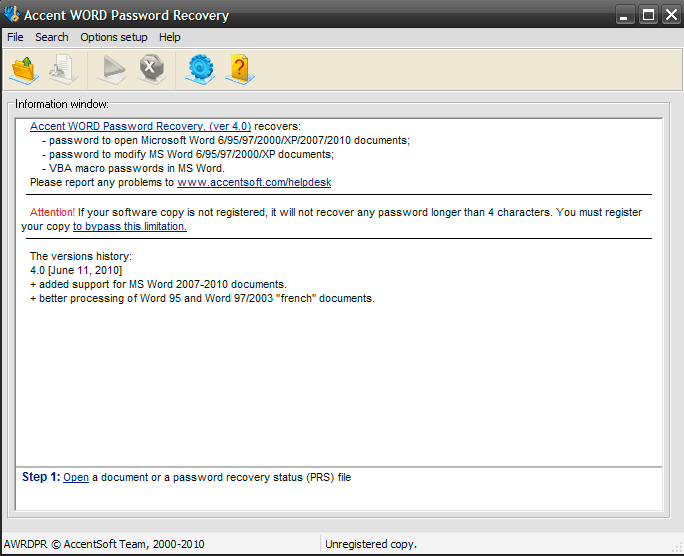This screenshot has height=556, width=684.
Task: Click 'VBA macro passwords in MS Word' line
Action: (x=133, y=168)
